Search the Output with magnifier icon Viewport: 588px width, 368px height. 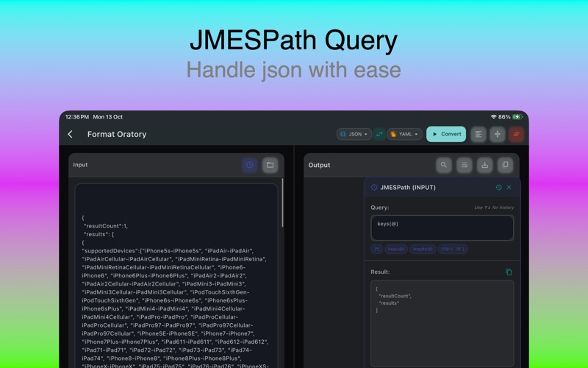pos(444,165)
